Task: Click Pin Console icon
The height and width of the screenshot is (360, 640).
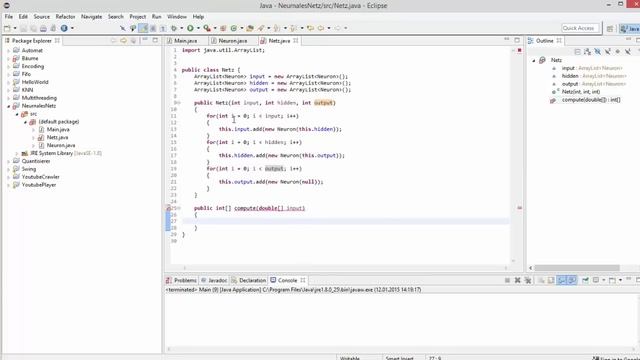Action: point(585,280)
